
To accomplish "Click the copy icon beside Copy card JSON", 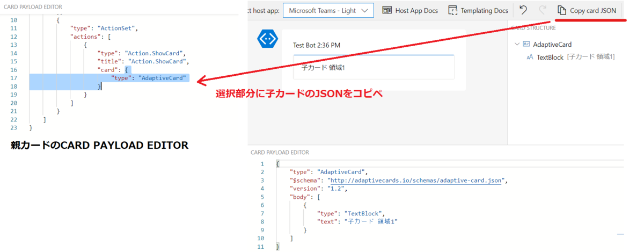I will coord(562,10).
